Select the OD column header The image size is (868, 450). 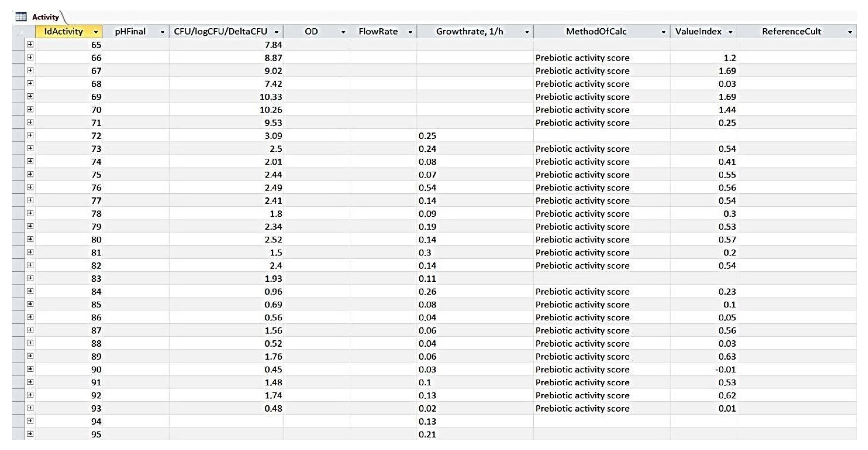click(x=311, y=32)
